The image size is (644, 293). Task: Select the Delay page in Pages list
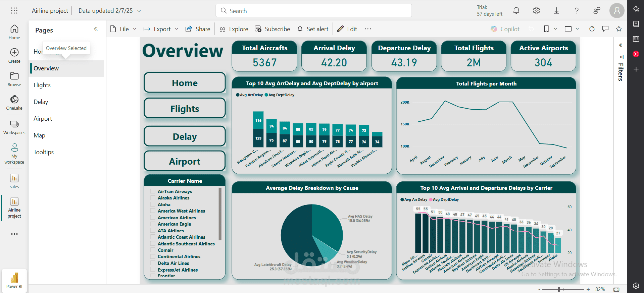tap(66, 102)
